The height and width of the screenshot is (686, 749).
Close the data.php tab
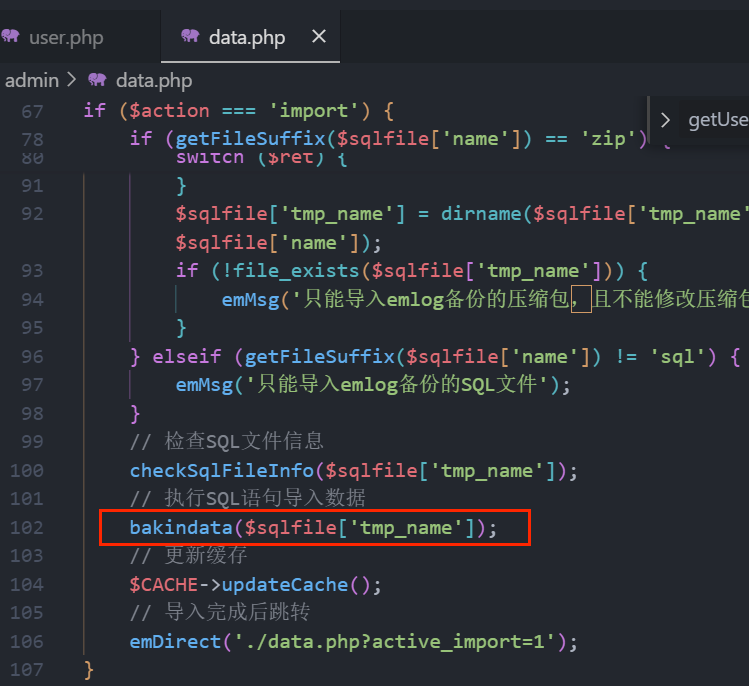coord(319,37)
